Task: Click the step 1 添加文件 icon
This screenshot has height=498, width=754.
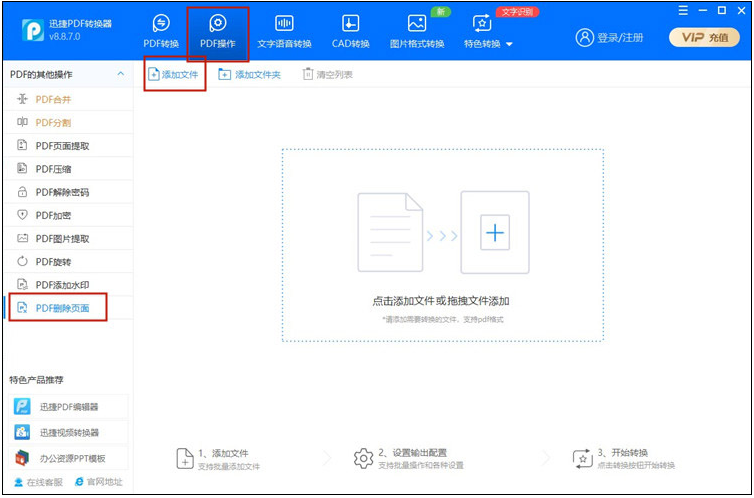Action: (x=185, y=459)
